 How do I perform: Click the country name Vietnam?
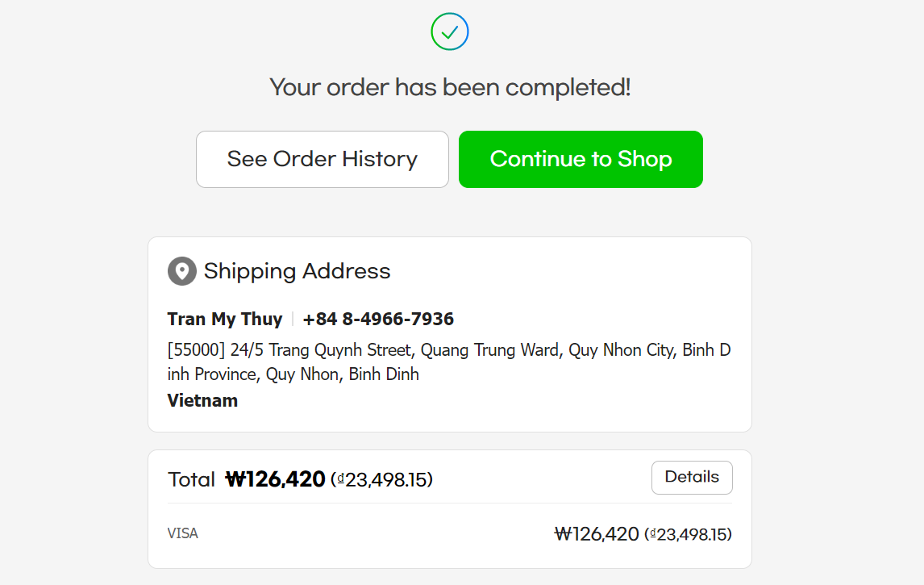pyautogui.click(x=202, y=400)
